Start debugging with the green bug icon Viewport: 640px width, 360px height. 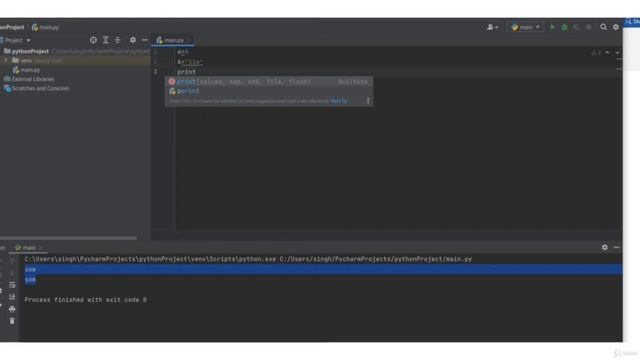pos(564,27)
